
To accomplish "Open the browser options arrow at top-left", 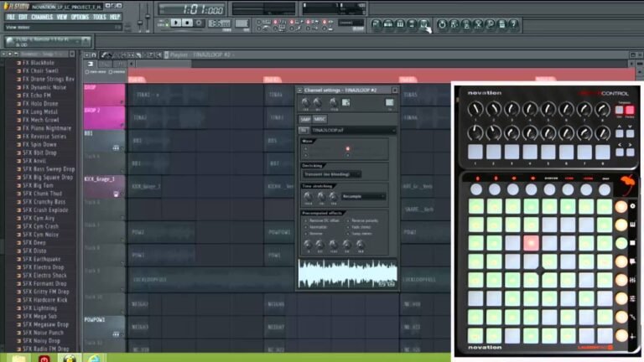I will (x=3, y=54).
